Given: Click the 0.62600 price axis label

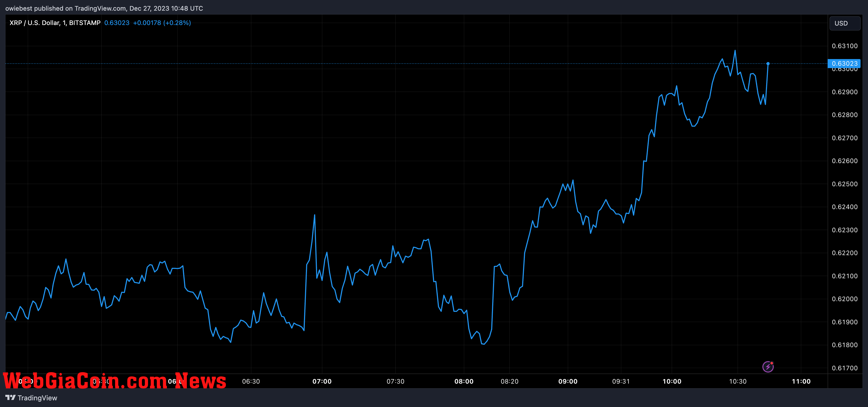Looking at the screenshot, I should [845, 161].
